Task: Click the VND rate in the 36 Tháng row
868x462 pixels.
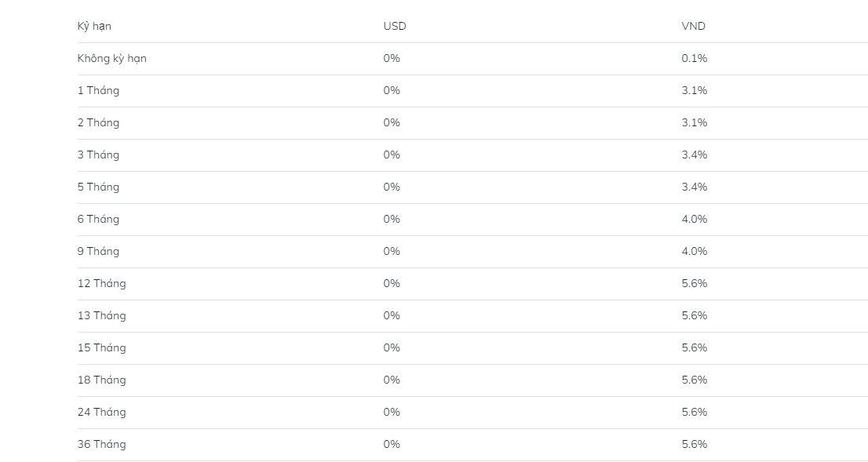Action: (695, 445)
